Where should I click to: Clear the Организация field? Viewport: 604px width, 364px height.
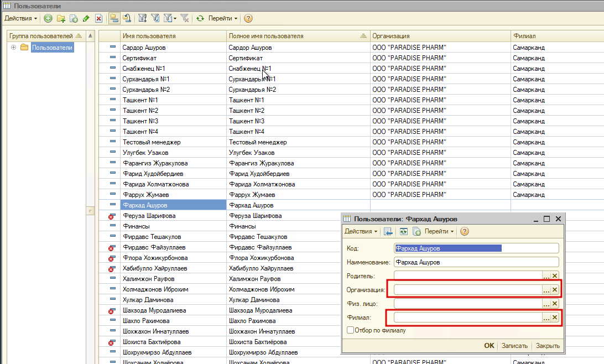(x=555, y=290)
